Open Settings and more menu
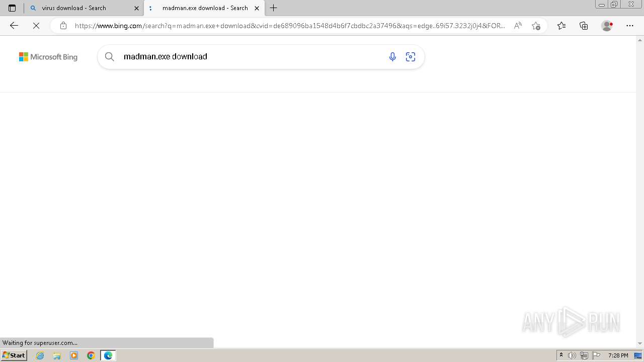Screen dimensions: 644x362 (x=630, y=26)
